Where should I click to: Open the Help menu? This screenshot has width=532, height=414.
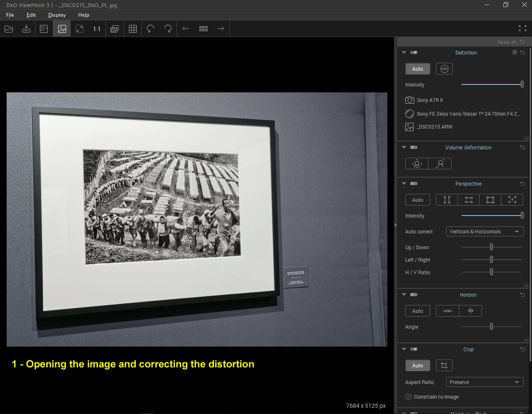84,15
